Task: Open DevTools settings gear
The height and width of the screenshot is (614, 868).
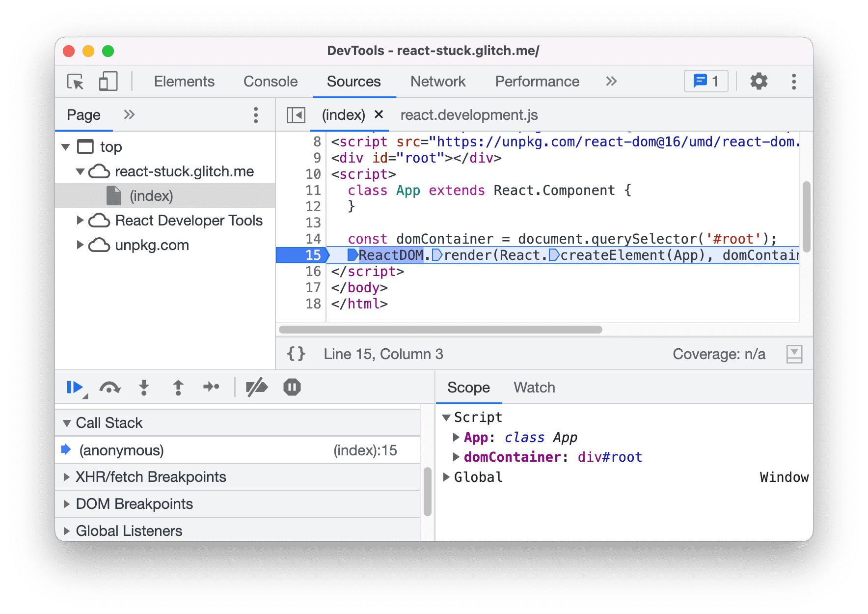Action: 759,82
